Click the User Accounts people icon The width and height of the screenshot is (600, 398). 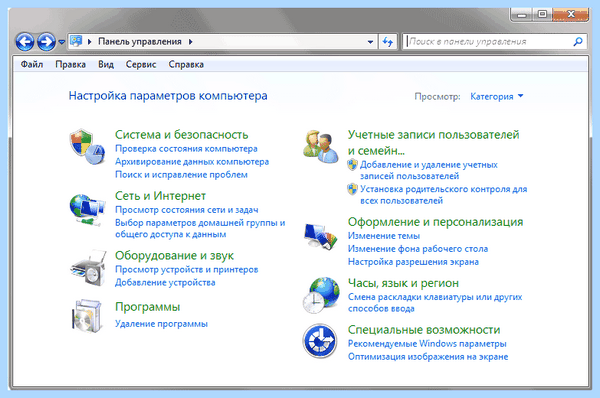tap(321, 147)
